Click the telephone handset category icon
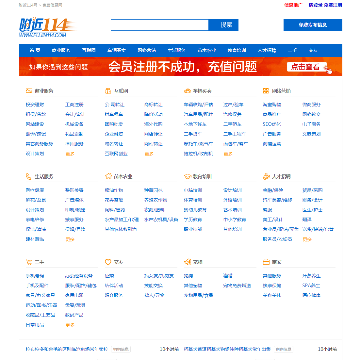 [x=29, y=176]
